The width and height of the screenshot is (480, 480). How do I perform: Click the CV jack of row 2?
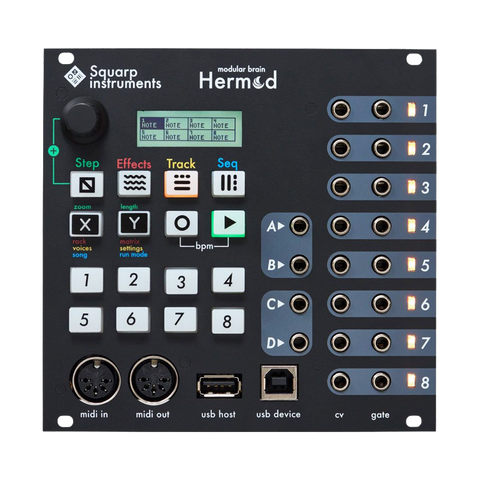pos(340,148)
